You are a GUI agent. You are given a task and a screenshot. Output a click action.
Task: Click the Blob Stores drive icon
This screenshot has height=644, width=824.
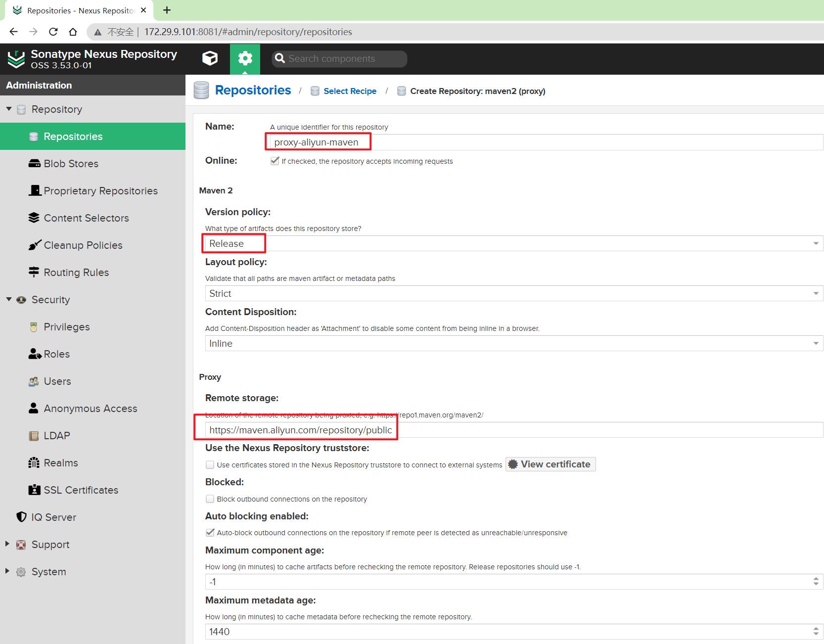point(34,163)
